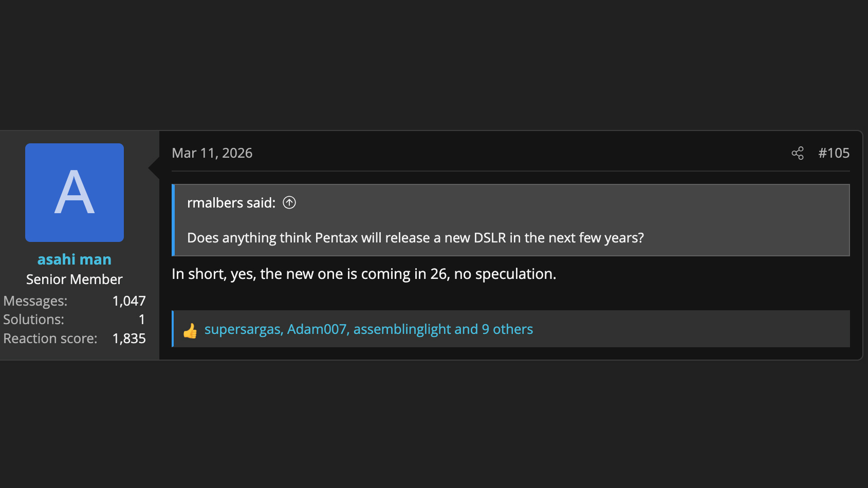
Task: Click the Adam007 reaction link
Action: click(316, 329)
